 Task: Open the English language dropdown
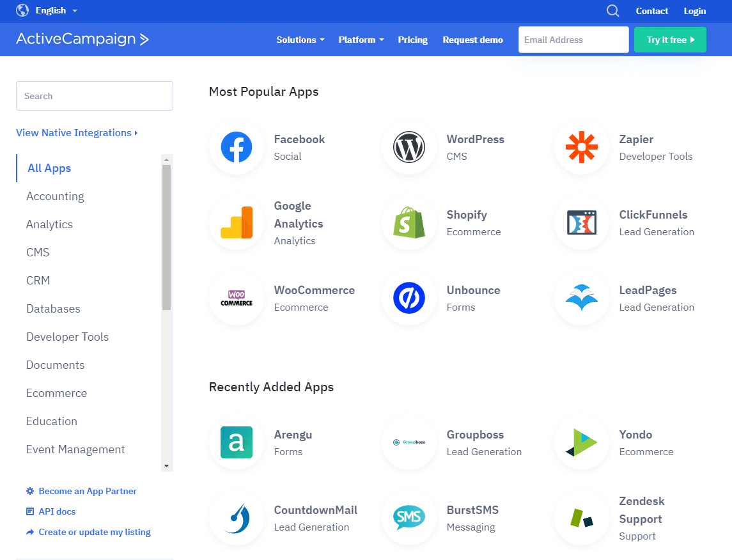(56, 10)
